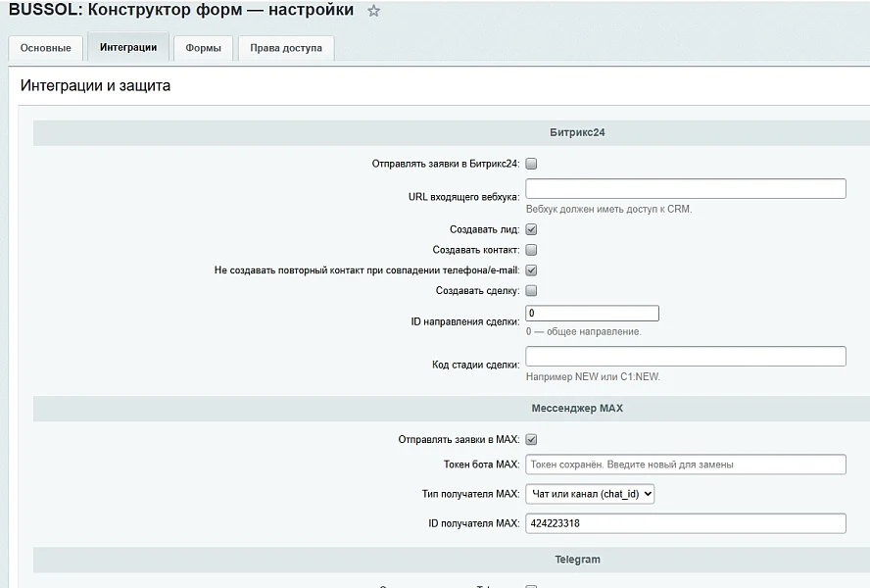Edit the ID получателя MAX field

click(x=685, y=523)
